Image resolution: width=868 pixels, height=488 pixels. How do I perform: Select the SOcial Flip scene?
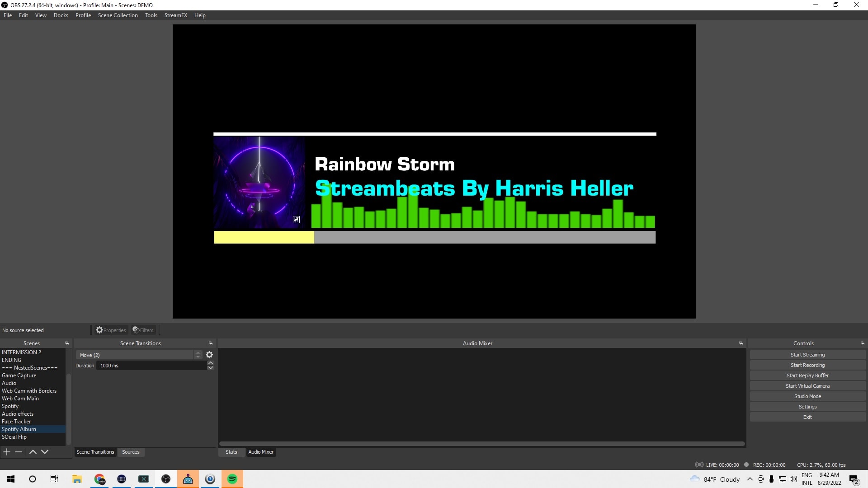14,437
